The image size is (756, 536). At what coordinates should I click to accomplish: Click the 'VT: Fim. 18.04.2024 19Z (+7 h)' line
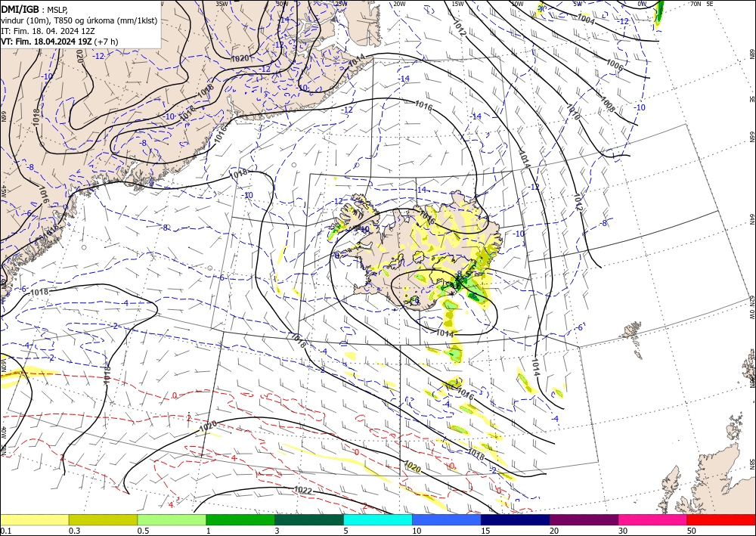coord(59,42)
